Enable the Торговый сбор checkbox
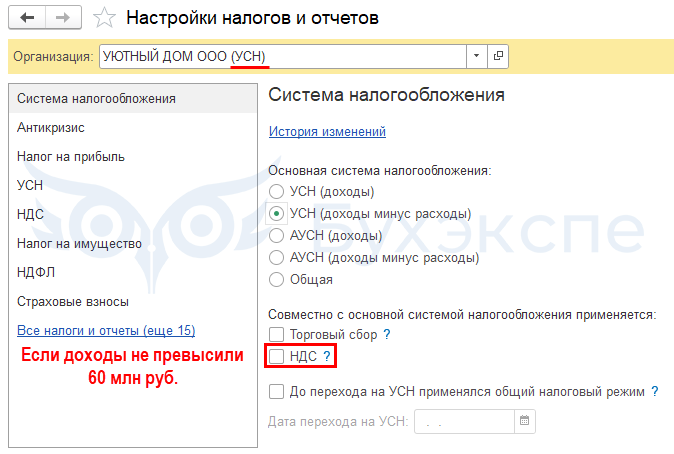The image size is (674, 454). (276, 334)
